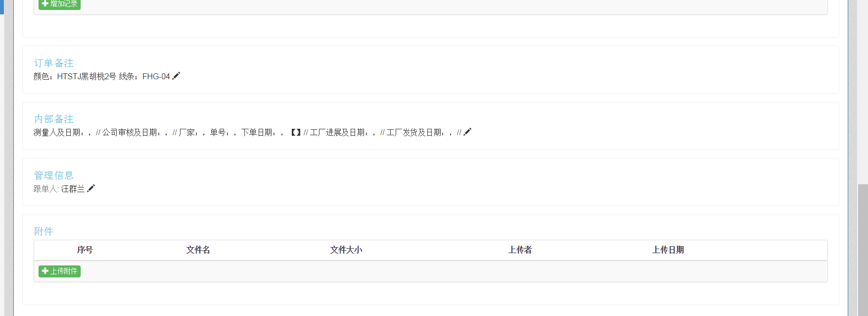Click the 文件名 column header
The height and width of the screenshot is (316, 868).
point(198,250)
